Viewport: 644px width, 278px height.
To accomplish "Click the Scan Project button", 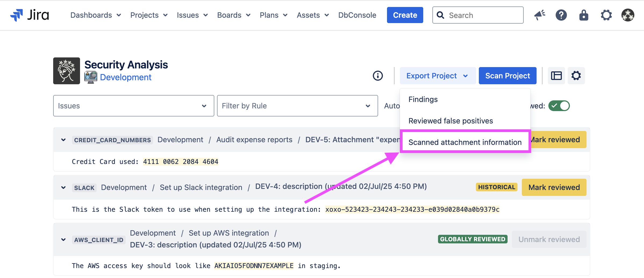I will pyautogui.click(x=507, y=76).
